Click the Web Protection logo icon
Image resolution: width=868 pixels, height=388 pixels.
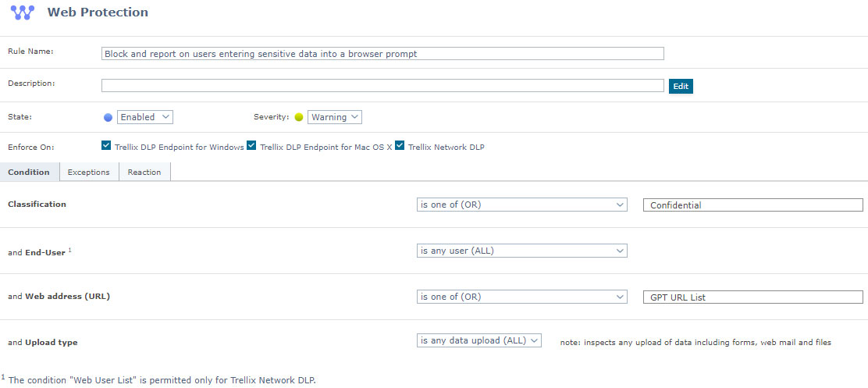click(x=23, y=12)
